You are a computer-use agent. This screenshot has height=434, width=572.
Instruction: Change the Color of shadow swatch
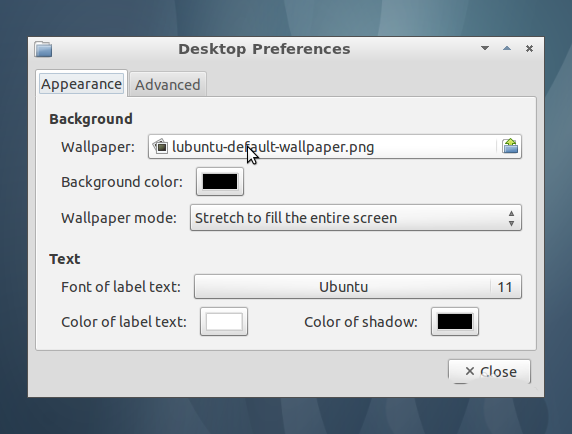pos(455,322)
